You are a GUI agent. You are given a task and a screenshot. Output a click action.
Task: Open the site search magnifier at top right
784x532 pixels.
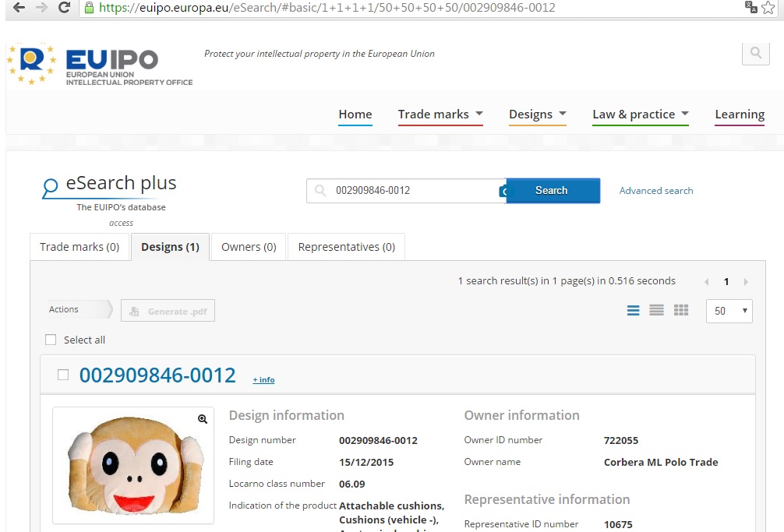[755, 52]
